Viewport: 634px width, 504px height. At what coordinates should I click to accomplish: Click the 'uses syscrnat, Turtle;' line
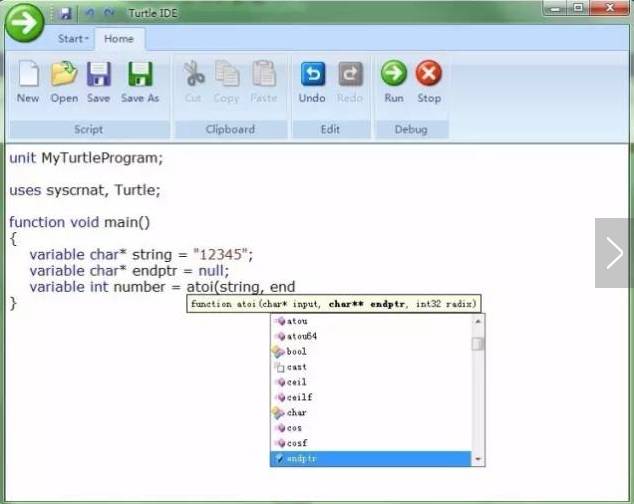point(85,190)
